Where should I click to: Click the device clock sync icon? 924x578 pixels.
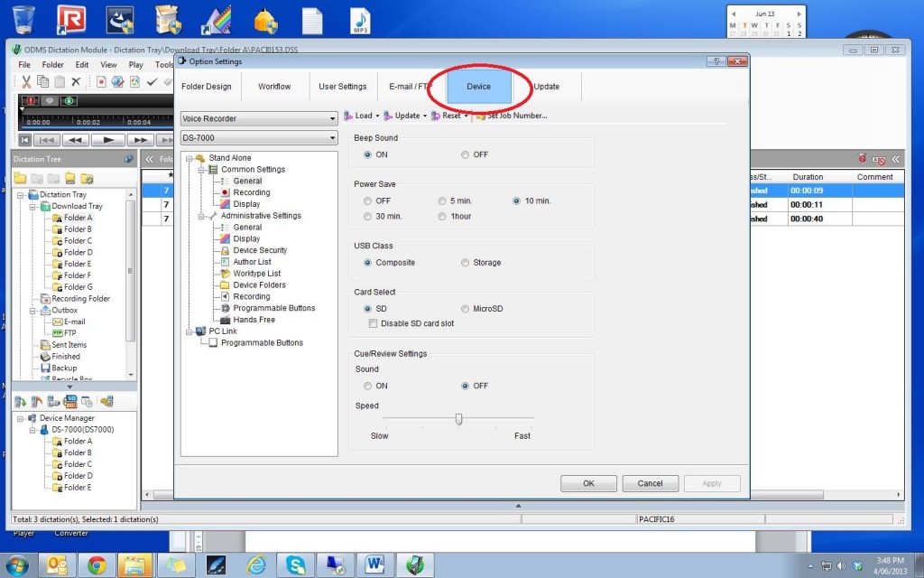[x=88, y=402]
